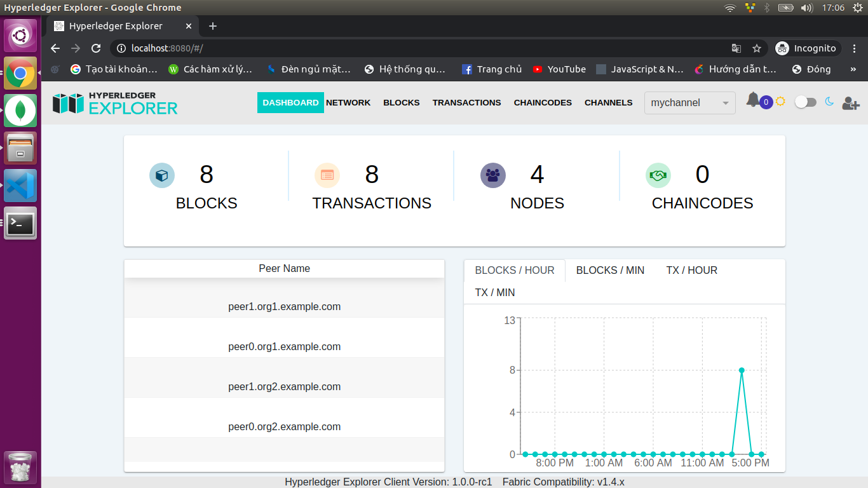Screen dimensions: 868x488
Task: Open the Hệ thống qu... bookmark
Action: (405, 69)
